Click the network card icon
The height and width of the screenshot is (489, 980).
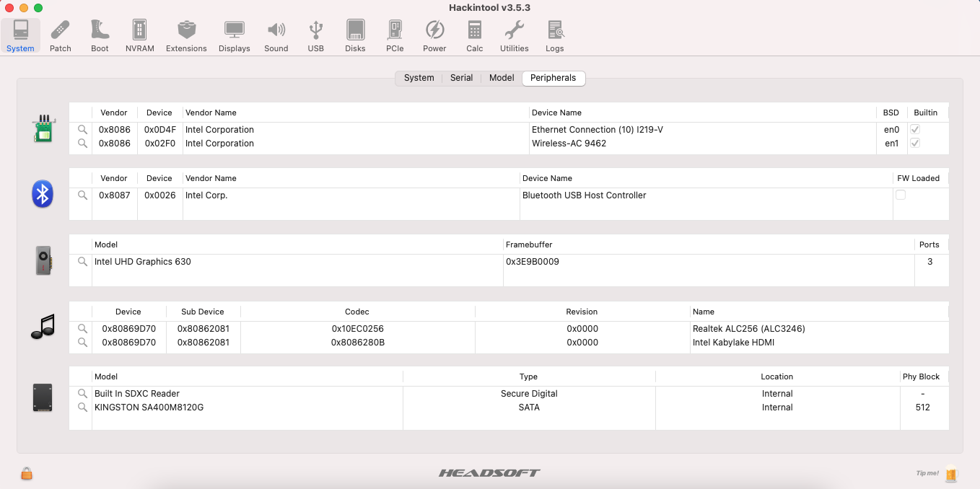43,128
